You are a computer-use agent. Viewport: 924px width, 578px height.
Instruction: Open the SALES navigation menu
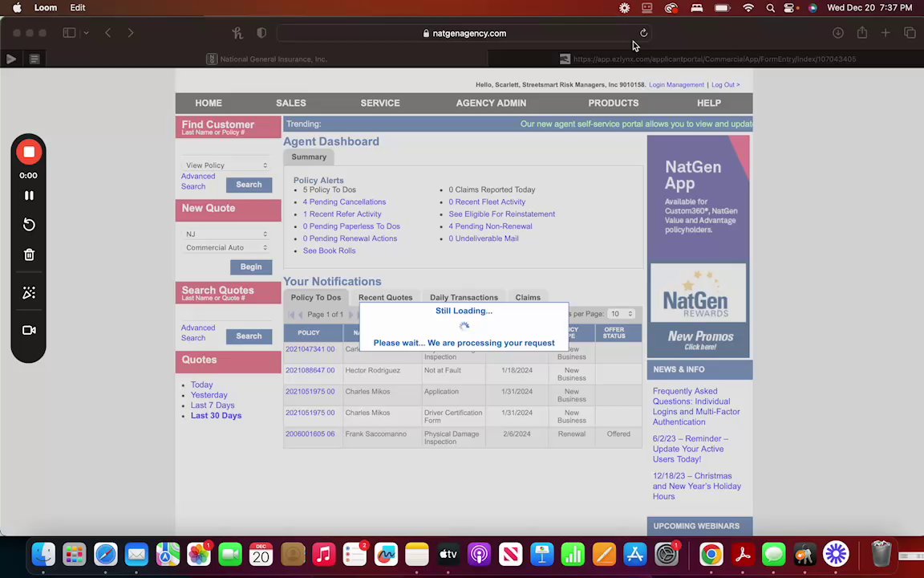tap(291, 103)
